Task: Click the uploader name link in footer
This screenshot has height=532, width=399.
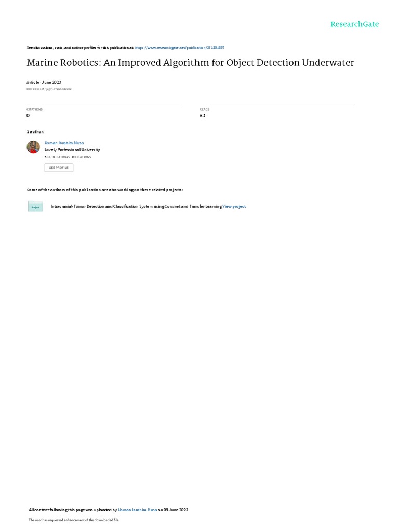Action: click(137, 510)
